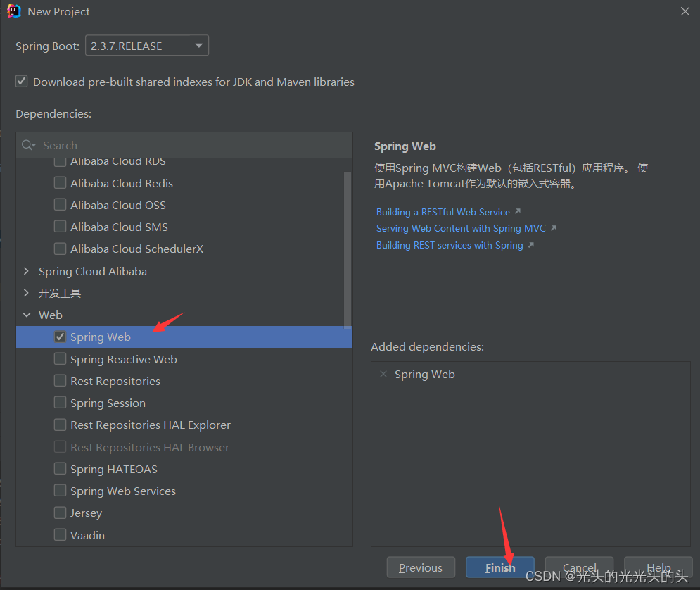Click the search magnifier icon in Dependencies
The height and width of the screenshot is (590, 700).
(x=28, y=144)
